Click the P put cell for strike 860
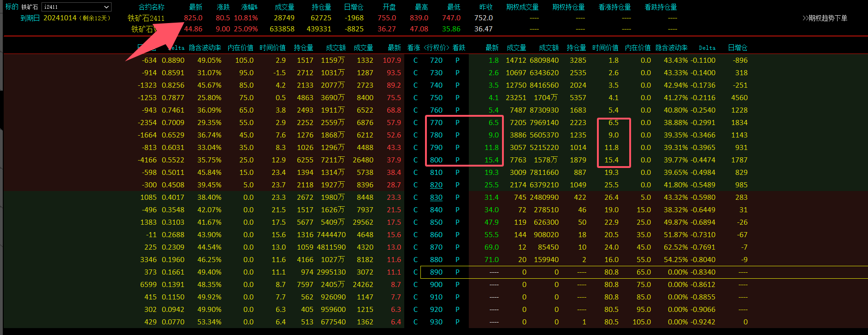Screen dimensions: 868x335 click(457, 235)
